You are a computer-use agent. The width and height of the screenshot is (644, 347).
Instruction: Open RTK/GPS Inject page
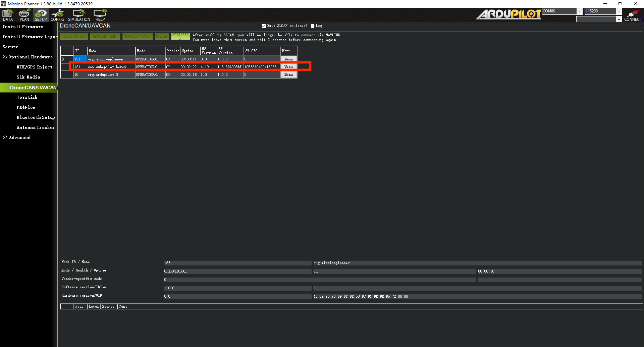pos(35,67)
